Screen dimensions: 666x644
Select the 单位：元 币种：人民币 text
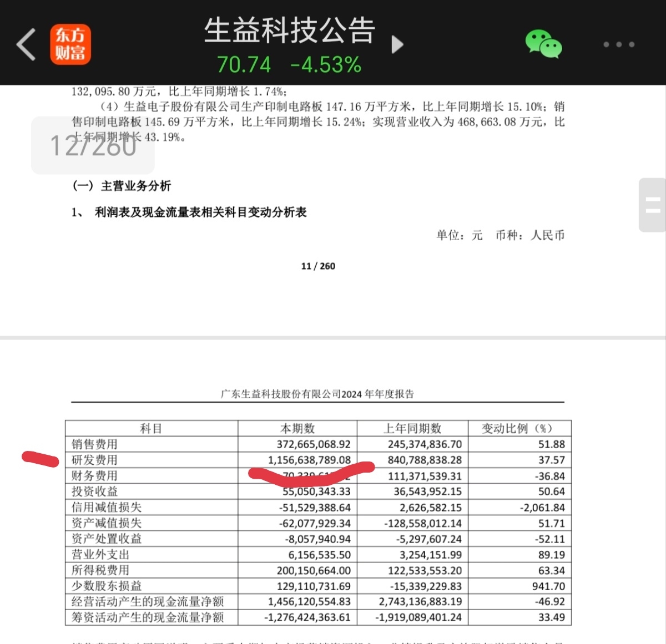pos(500,235)
